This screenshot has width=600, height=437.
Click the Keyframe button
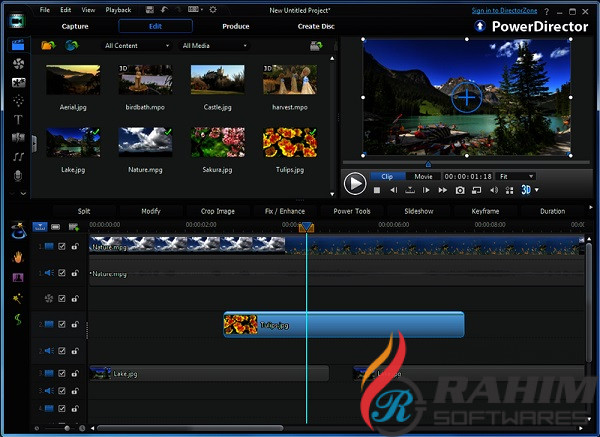pos(485,211)
